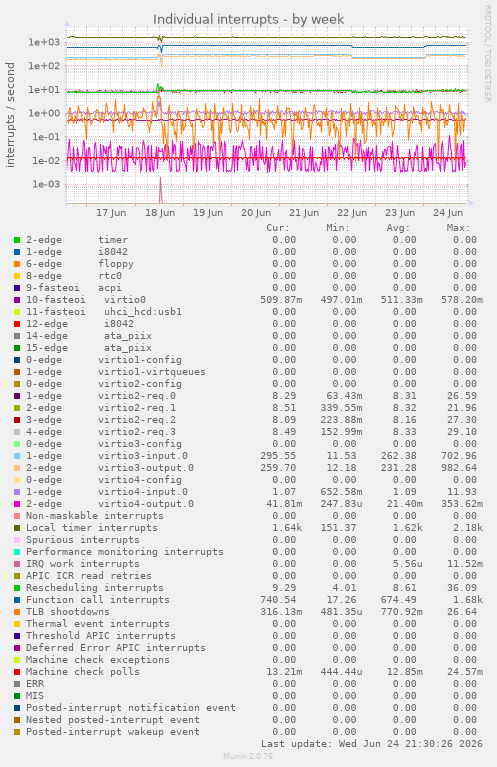
Task: Click the ERR legend label
Action: [x=35, y=684]
